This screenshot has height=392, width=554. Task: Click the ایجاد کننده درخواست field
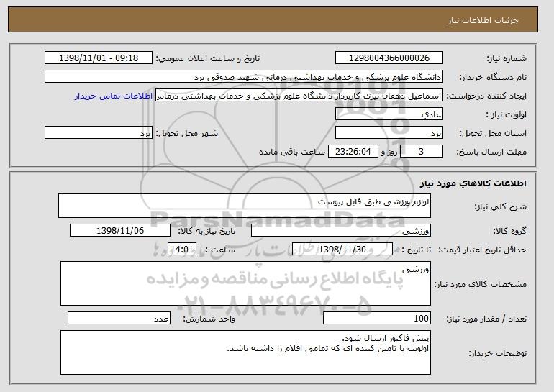(x=299, y=96)
